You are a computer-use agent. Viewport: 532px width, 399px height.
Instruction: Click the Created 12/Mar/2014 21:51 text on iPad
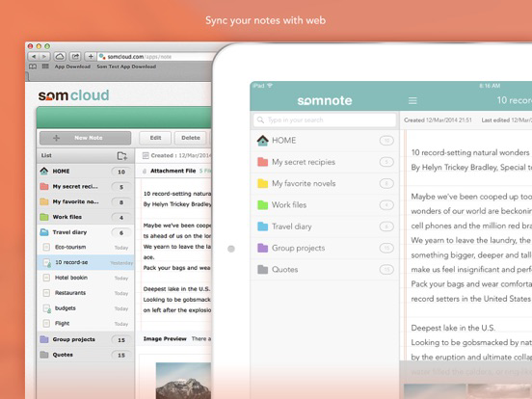[438, 120]
